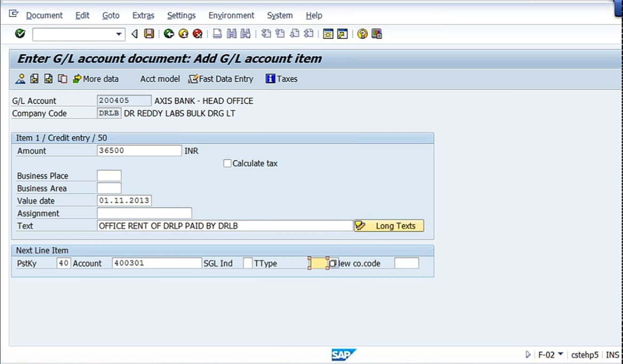The width and height of the screenshot is (623, 364).
Task: Open the Goto menu
Action: pos(111,15)
